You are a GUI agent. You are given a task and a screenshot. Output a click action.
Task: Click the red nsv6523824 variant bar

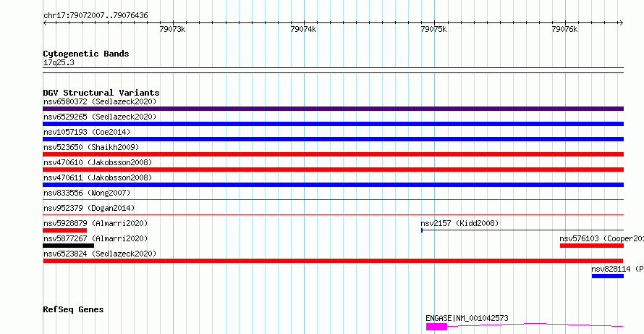tap(333, 261)
